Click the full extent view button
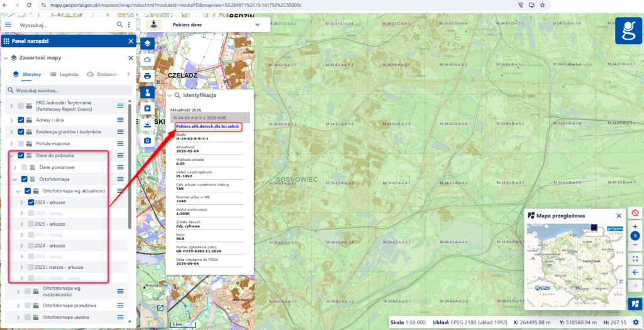 635,259
